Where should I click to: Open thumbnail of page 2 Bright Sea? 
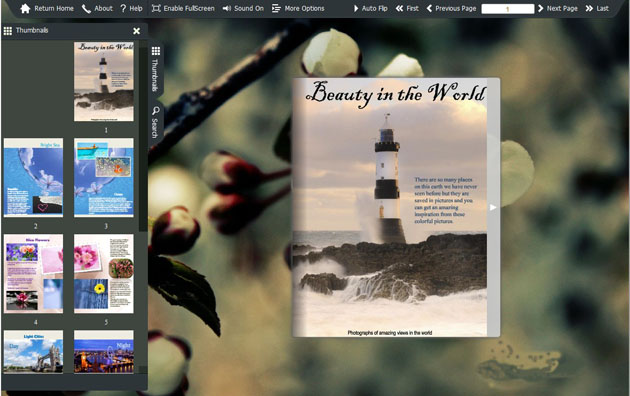tap(33, 178)
